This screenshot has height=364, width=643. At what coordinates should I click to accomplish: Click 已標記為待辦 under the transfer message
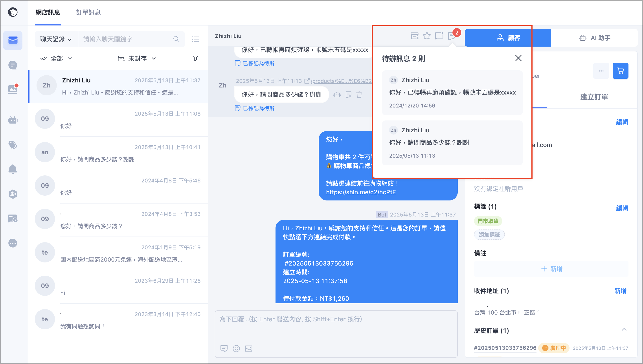pos(255,64)
